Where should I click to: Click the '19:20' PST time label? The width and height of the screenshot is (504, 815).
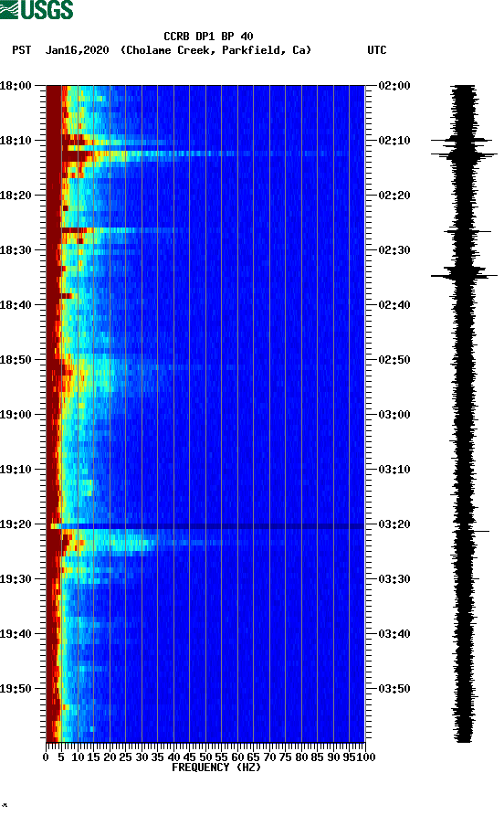[x=16, y=524]
